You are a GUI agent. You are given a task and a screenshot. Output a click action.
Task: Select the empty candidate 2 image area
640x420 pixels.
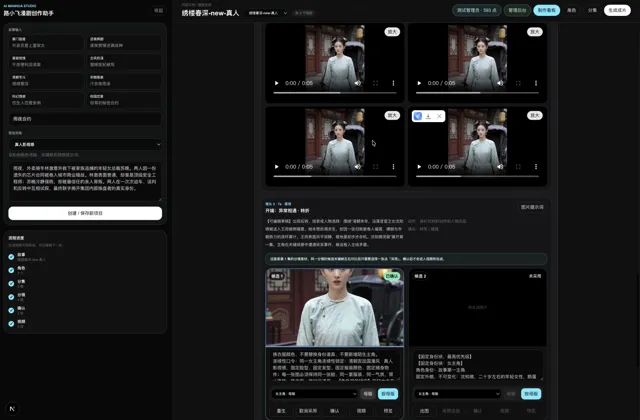(x=478, y=307)
